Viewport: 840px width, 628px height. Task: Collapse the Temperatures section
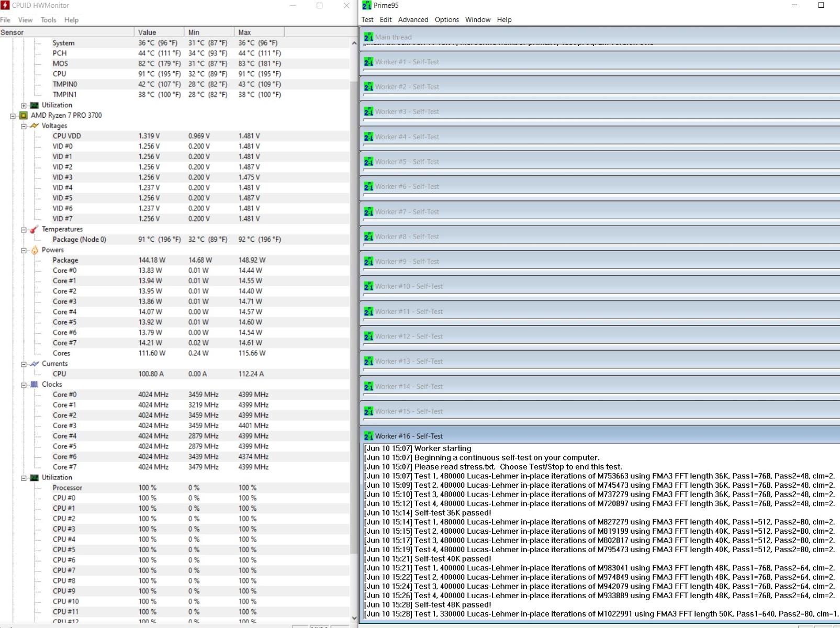[24, 230]
